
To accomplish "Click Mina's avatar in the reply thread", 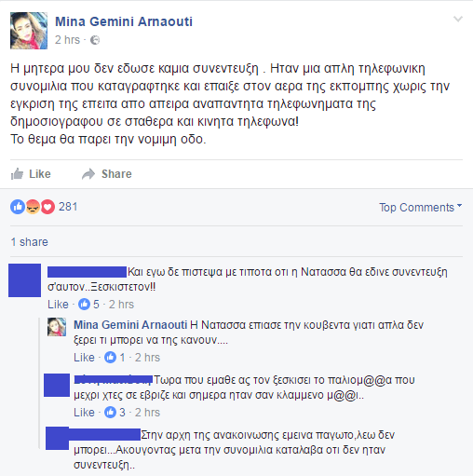I will pos(57,327).
